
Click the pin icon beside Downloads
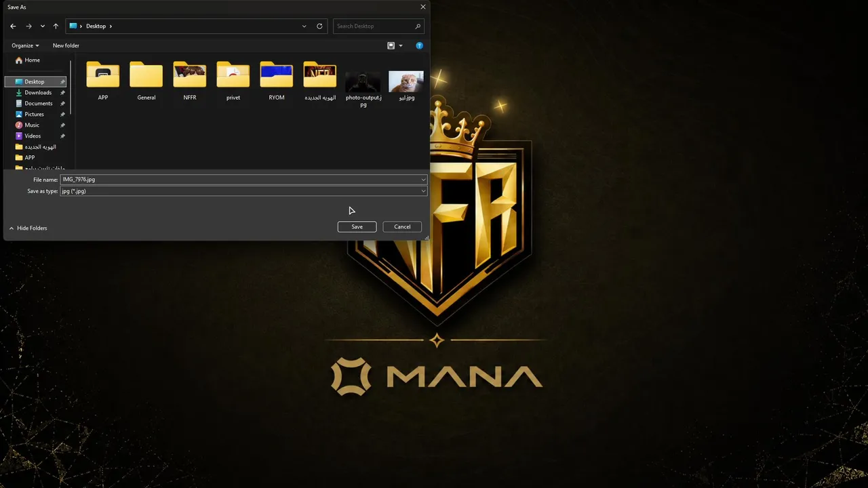pyautogui.click(x=62, y=93)
